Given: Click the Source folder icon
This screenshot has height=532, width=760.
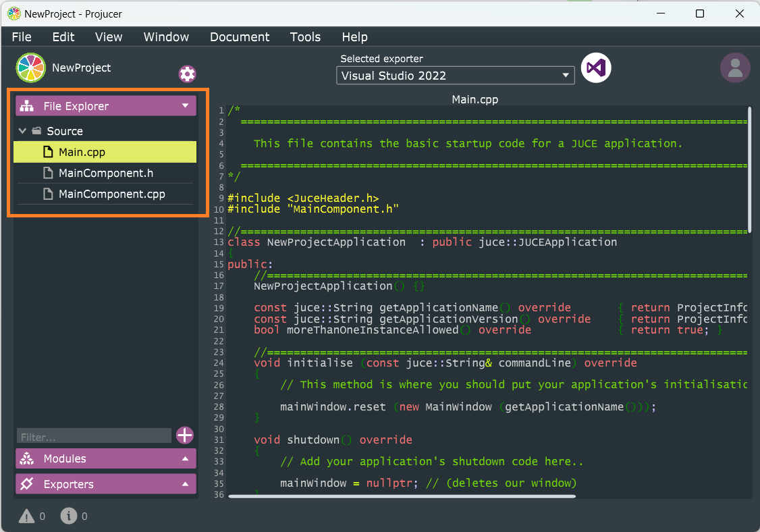Looking at the screenshot, I should coord(37,131).
